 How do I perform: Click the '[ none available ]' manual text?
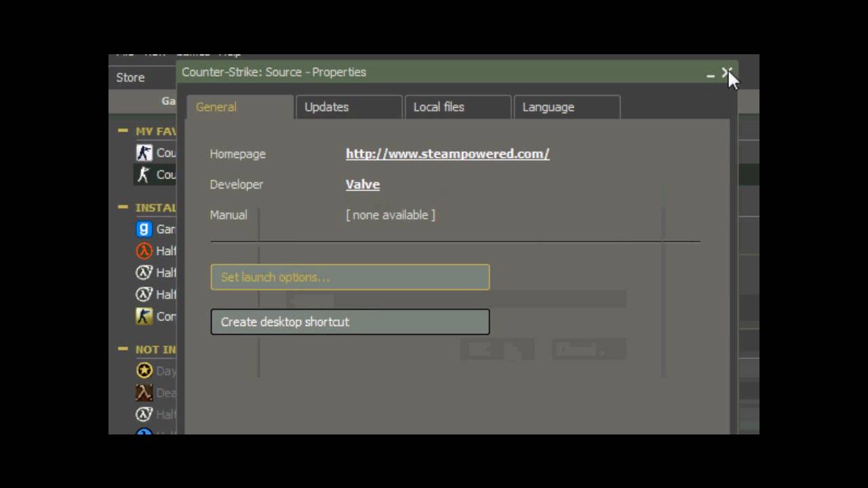pyautogui.click(x=391, y=215)
